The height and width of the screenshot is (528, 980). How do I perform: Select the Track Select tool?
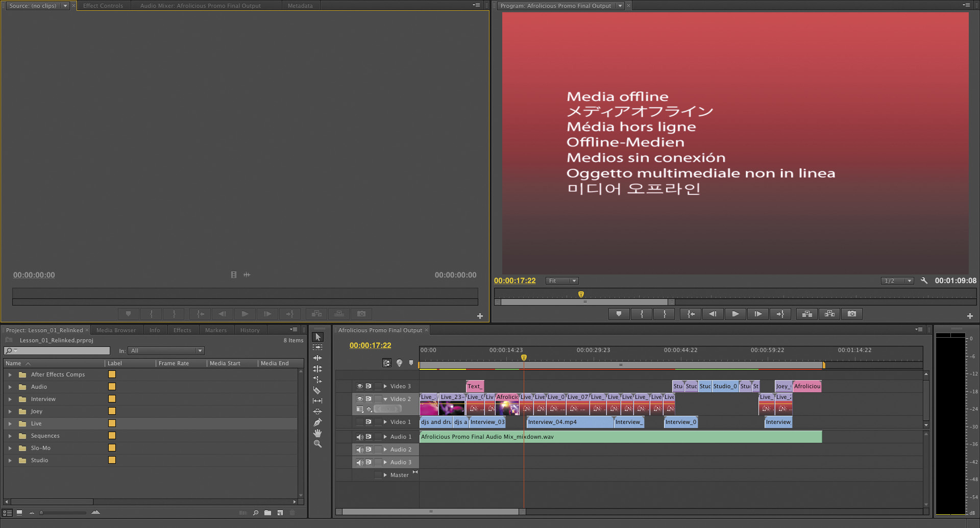[317, 347]
